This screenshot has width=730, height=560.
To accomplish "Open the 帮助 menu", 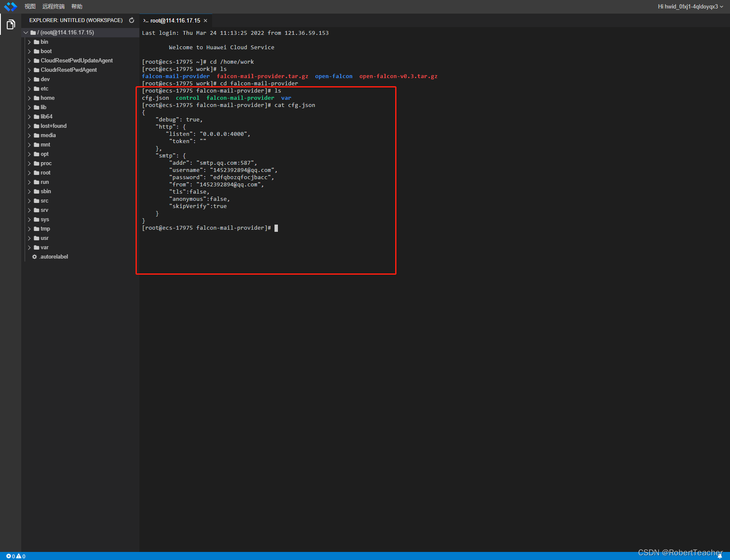I will click(x=76, y=6).
